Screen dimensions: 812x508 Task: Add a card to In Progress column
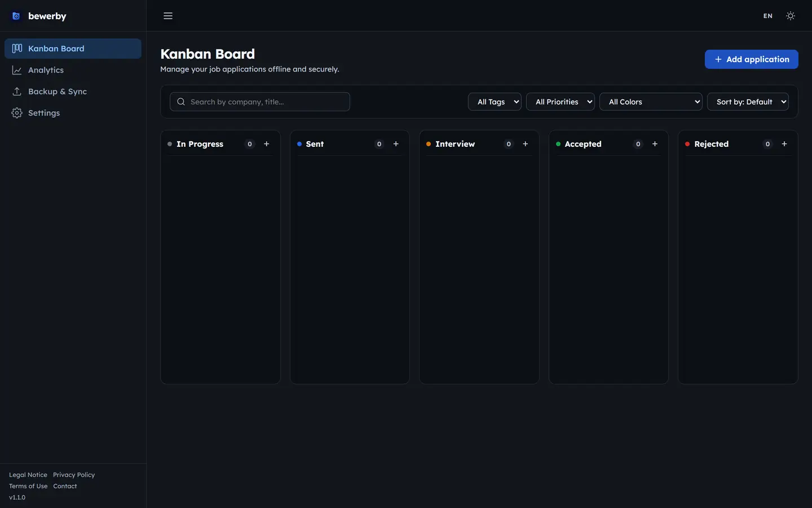(x=267, y=144)
